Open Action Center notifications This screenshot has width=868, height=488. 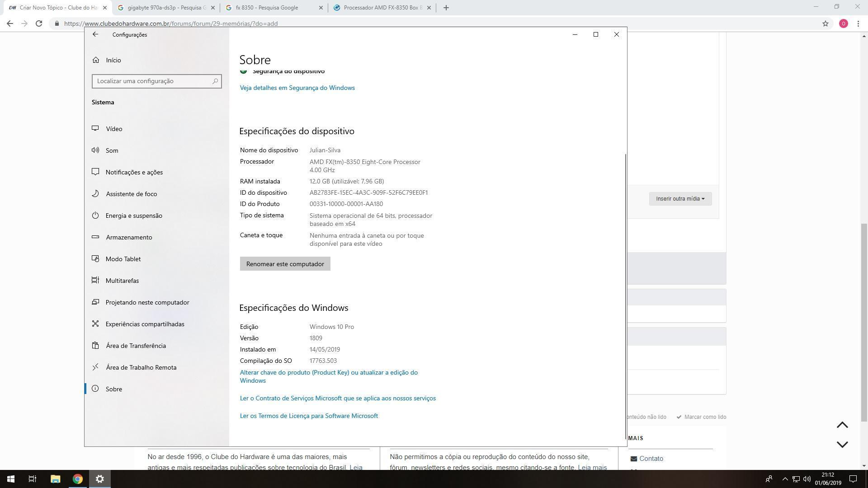point(853,479)
